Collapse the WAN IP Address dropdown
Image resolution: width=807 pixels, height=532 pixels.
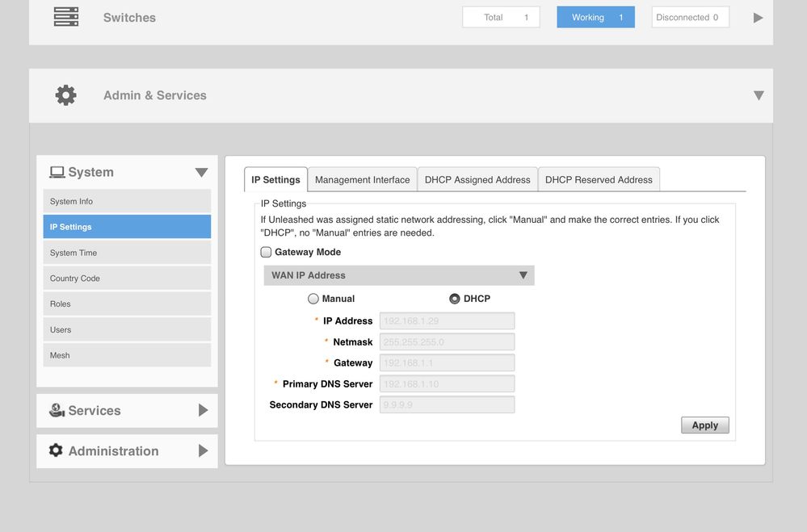click(523, 275)
